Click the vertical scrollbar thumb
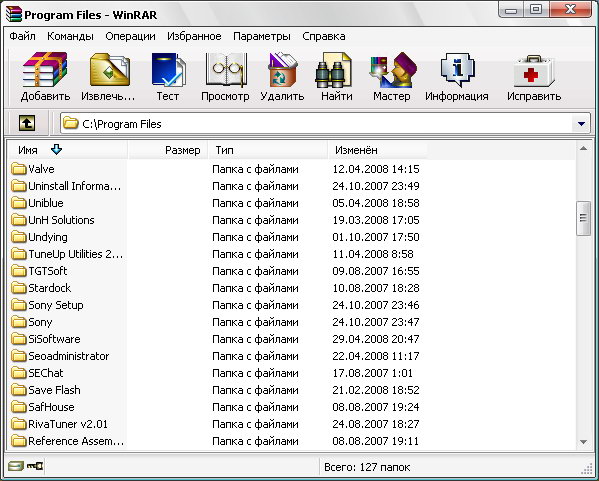Viewport: 599px width, 481px height. click(583, 219)
